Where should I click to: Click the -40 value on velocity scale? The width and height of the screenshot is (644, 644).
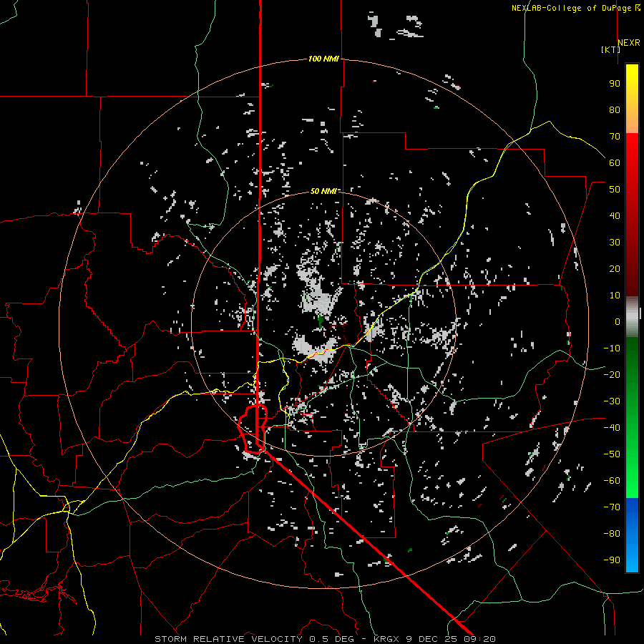tap(612, 428)
